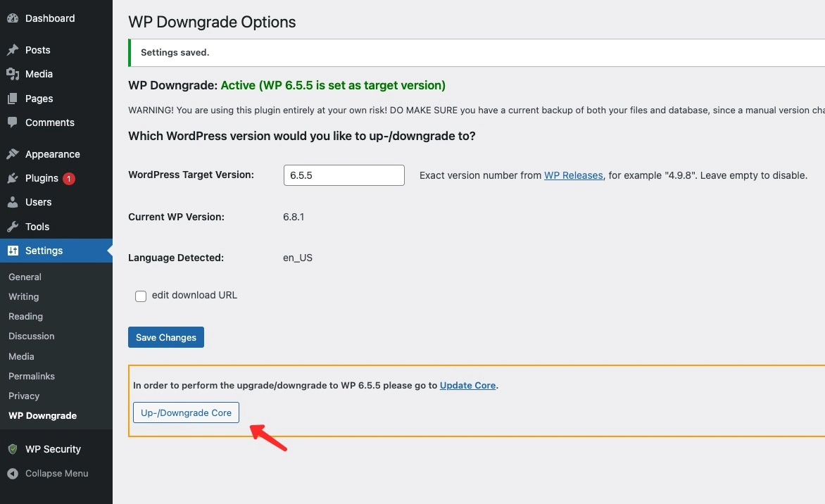This screenshot has height=504, width=825.
Task: Click the Active target version status text
Action: 333,85
